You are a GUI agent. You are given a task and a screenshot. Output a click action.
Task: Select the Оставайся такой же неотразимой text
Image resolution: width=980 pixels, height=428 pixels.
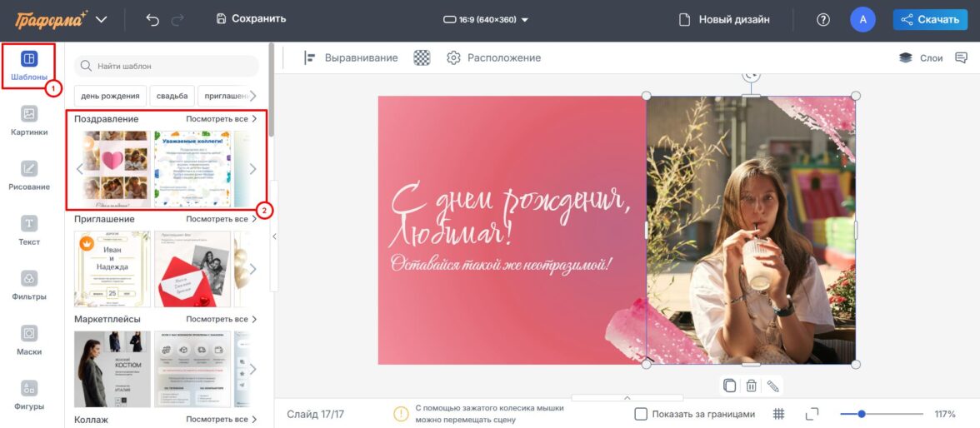(502, 263)
